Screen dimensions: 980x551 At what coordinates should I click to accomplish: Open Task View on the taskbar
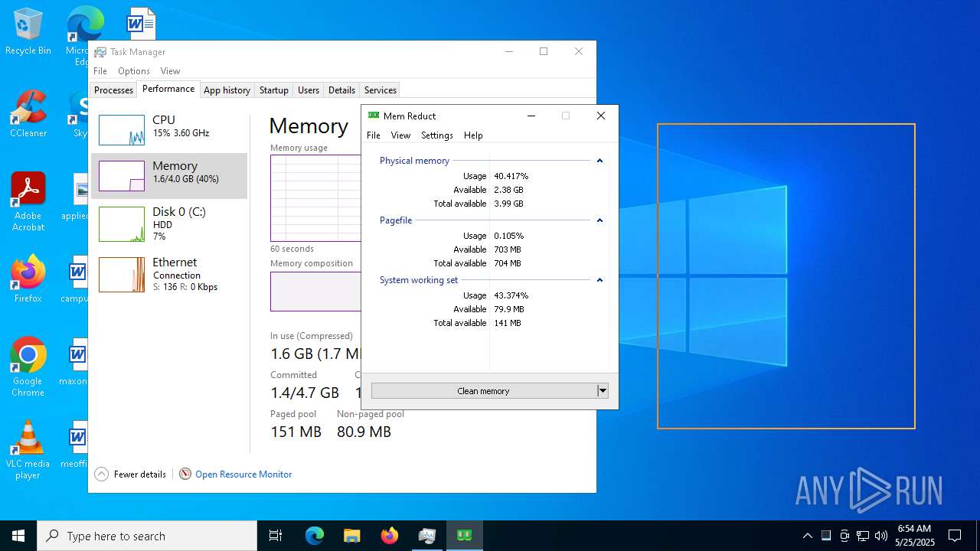pyautogui.click(x=276, y=536)
